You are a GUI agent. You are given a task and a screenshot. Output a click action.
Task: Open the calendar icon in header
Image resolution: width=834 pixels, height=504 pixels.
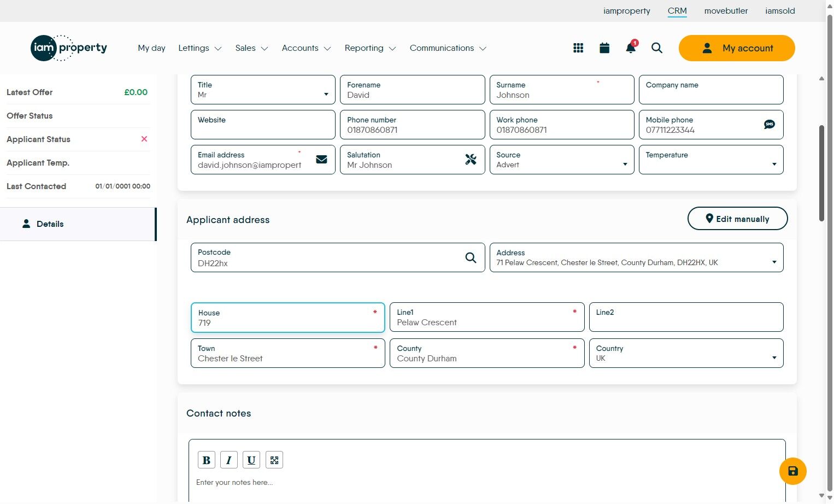point(604,48)
